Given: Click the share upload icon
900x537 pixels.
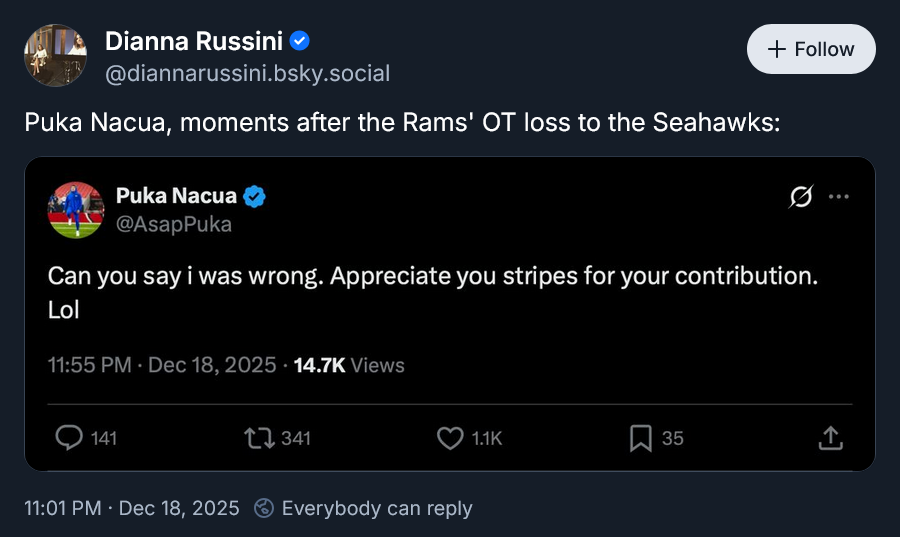Looking at the screenshot, I should 831,438.
